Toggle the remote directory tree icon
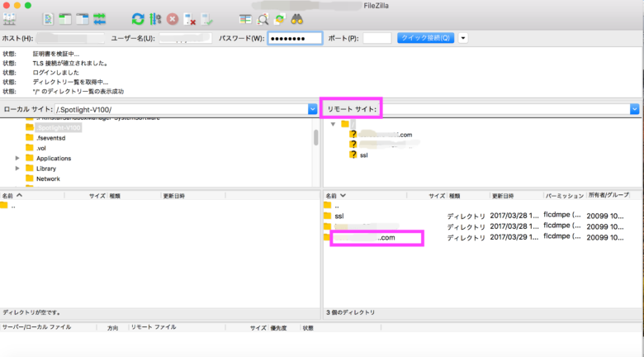 (x=82, y=19)
